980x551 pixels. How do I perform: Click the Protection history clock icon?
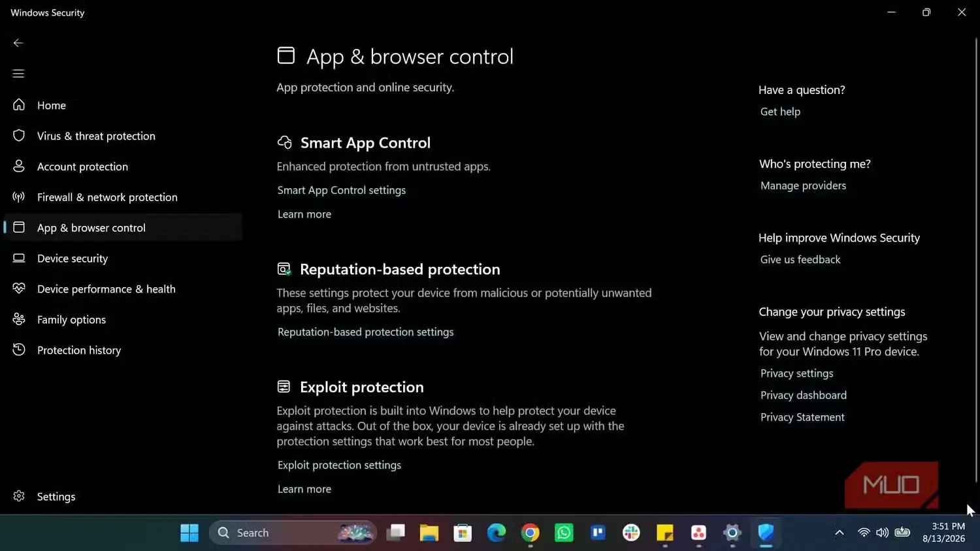19,350
